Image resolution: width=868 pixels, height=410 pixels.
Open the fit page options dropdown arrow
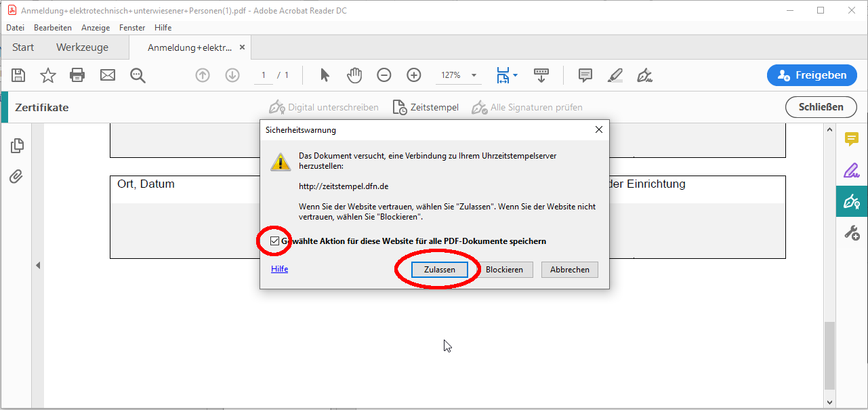tap(515, 75)
